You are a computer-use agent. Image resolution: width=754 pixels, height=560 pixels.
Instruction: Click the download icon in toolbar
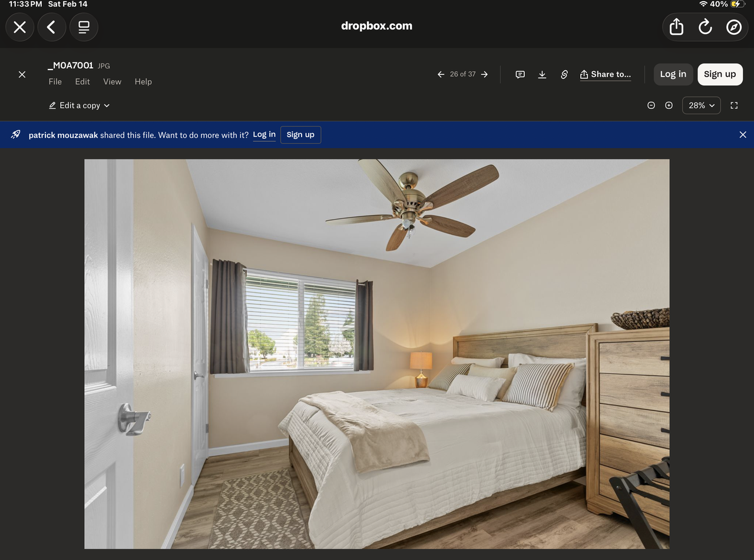[x=542, y=74]
